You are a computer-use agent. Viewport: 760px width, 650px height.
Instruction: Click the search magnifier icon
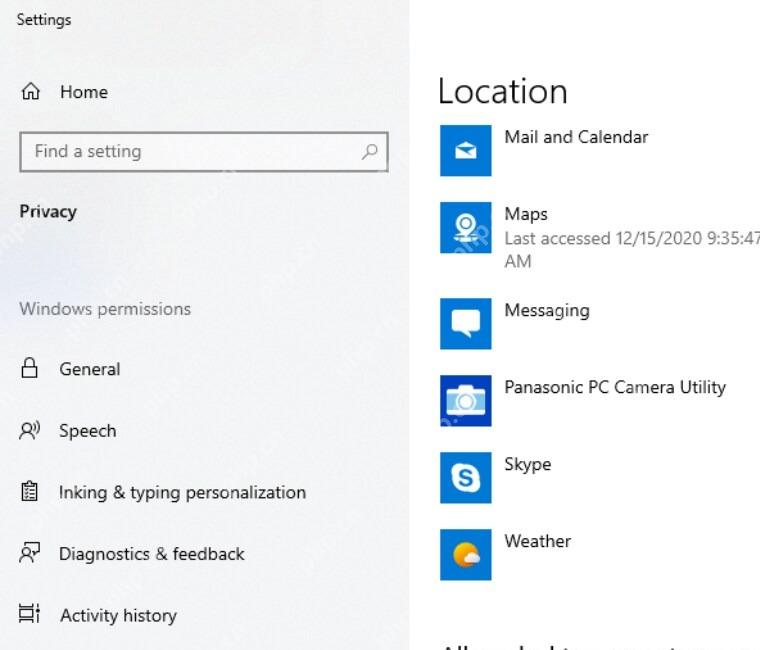click(369, 152)
